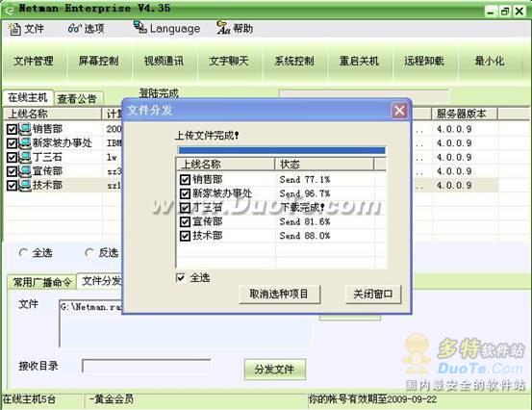The width and height of the screenshot is (532, 410).
Task: Select the 反选 radio button
Action: point(89,252)
